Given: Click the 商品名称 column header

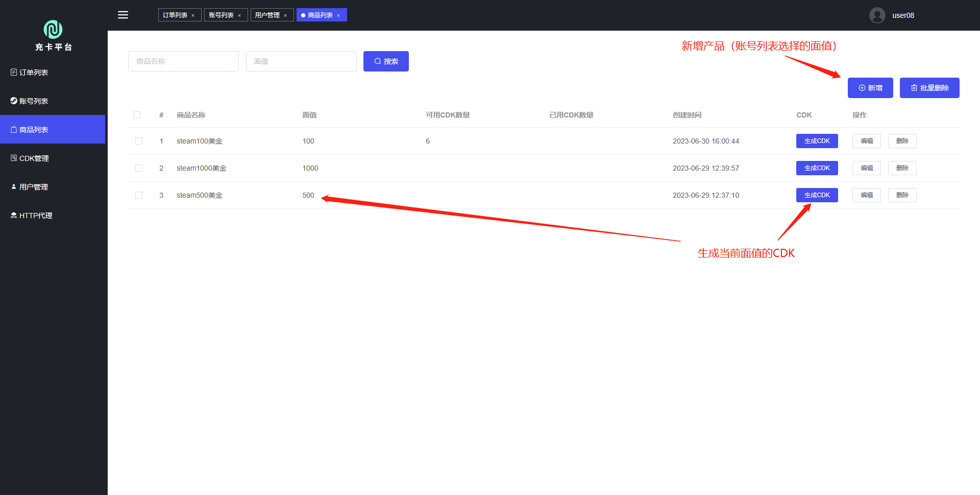Looking at the screenshot, I should click(x=191, y=115).
